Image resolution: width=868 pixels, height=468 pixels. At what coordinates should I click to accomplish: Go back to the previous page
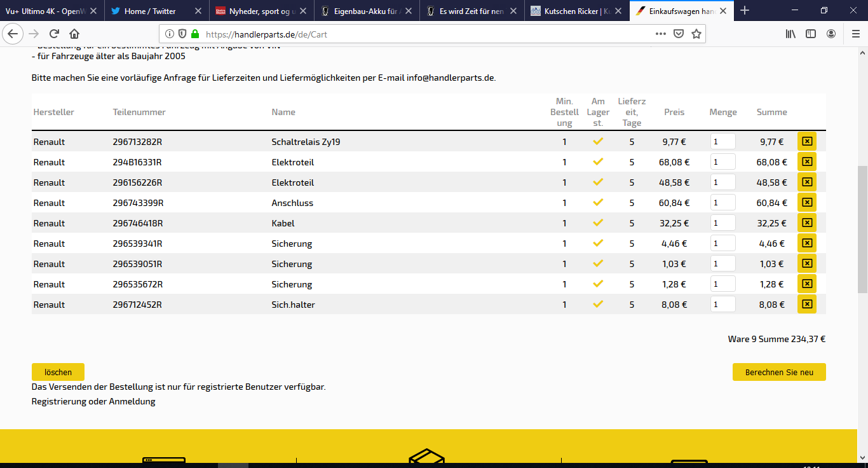[13, 34]
